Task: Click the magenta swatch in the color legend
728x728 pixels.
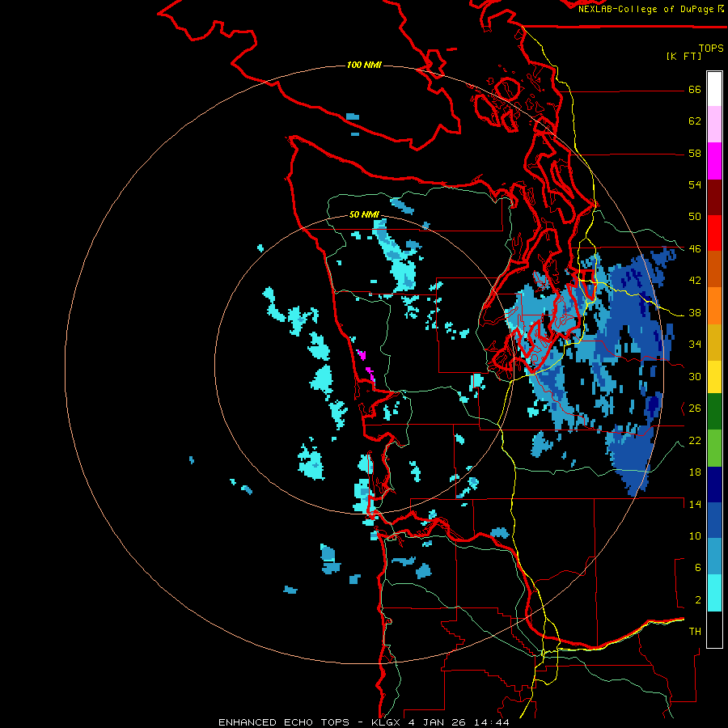Action: (714, 161)
